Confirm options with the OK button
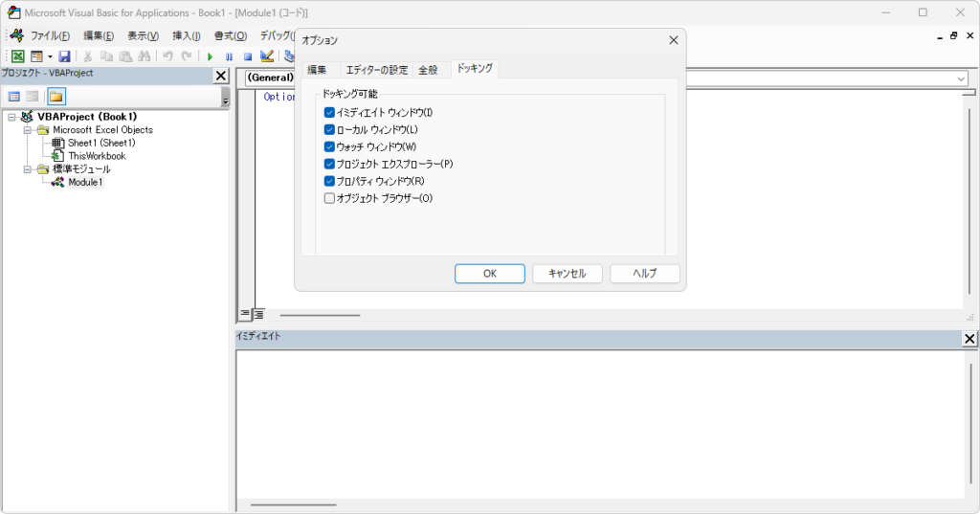980x514 pixels. [490, 273]
